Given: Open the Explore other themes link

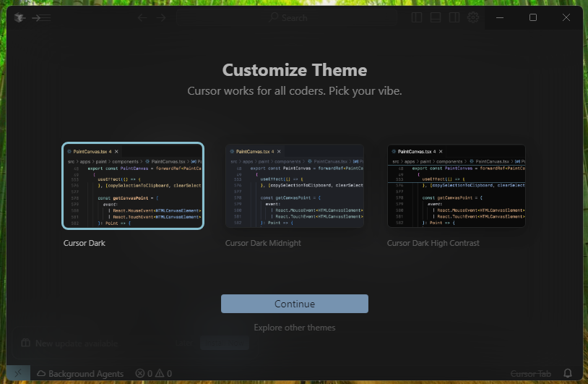Looking at the screenshot, I should 295,328.
